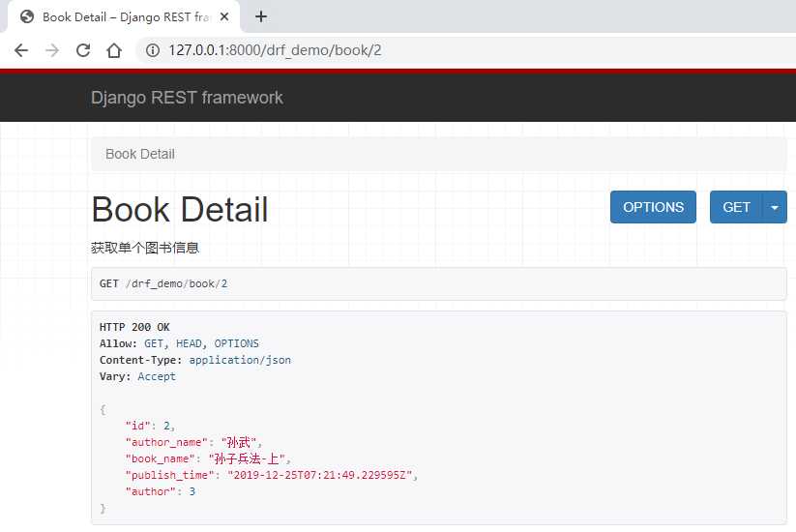Click the browser back arrow
Image resolution: width=796 pixels, height=532 pixels.
click(x=21, y=50)
